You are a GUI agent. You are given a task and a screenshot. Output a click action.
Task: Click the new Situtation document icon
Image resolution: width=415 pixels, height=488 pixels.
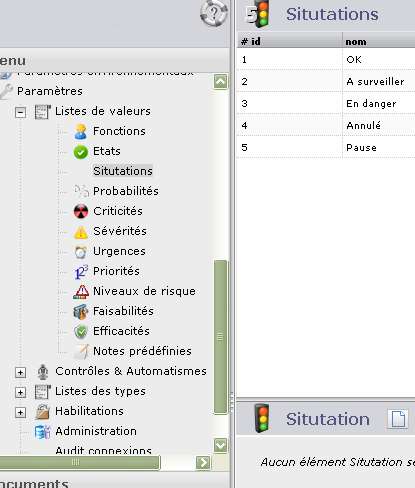pyautogui.click(x=398, y=419)
